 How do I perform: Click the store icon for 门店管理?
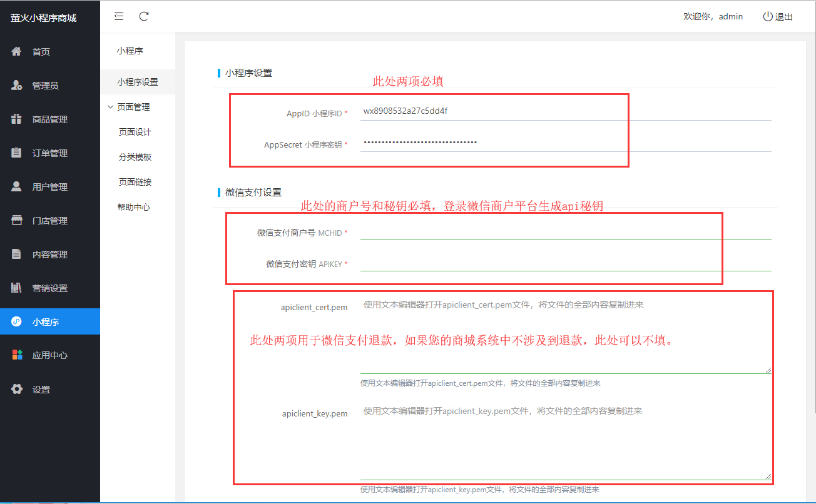pos(17,220)
